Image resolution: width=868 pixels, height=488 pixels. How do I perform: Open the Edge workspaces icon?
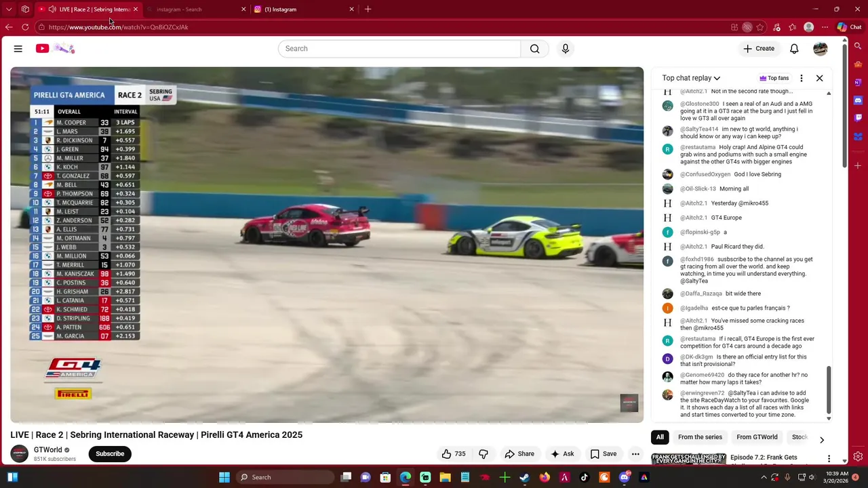click(x=25, y=9)
